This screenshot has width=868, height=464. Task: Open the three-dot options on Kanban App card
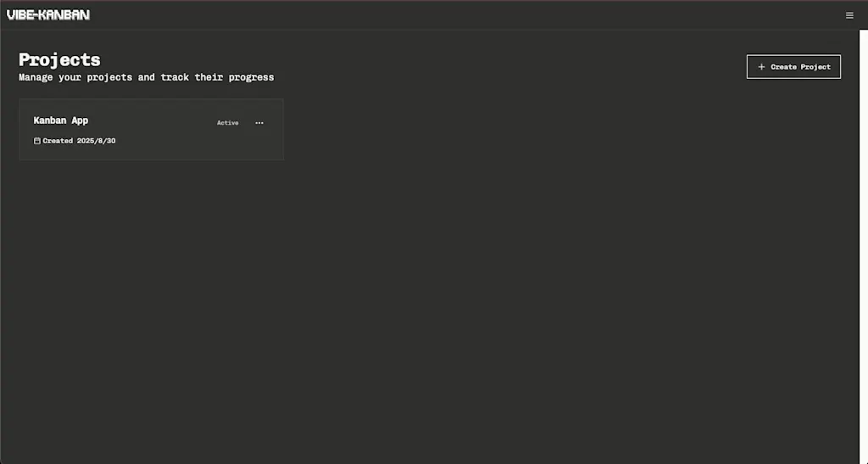click(x=259, y=123)
